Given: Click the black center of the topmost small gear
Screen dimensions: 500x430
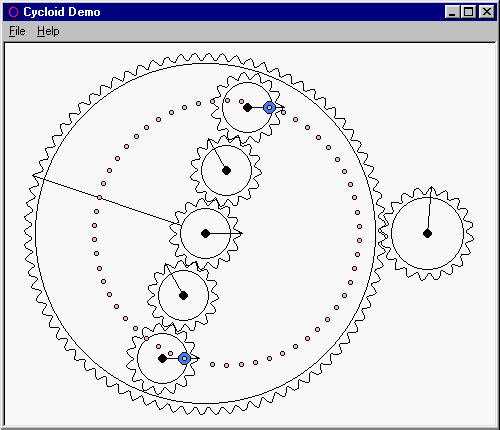Looking at the screenshot, I should point(247,108).
